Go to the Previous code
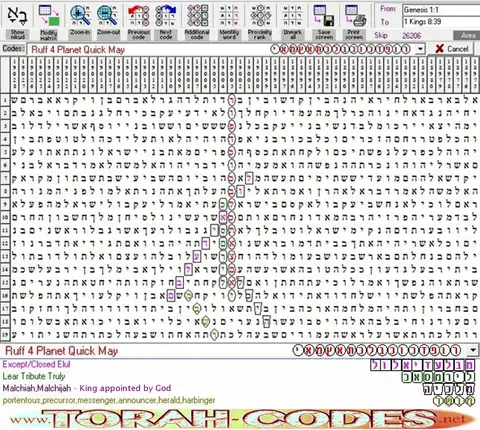 139,21
